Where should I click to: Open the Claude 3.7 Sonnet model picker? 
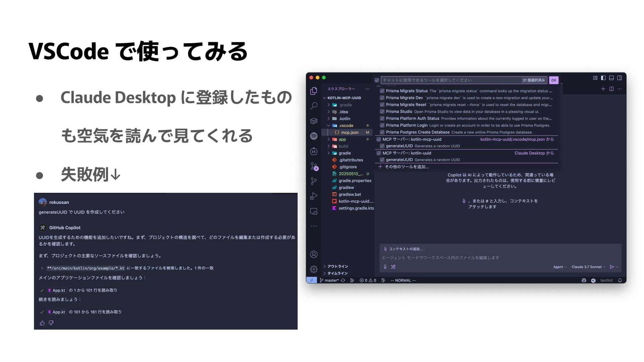point(588,267)
